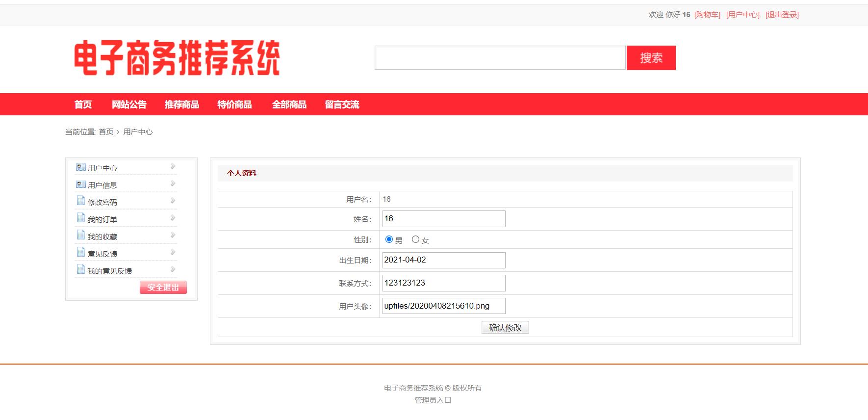The height and width of the screenshot is (420, 868).
Task: Click the arrow at right of 我的收藏 row
Action: [173, 235]
